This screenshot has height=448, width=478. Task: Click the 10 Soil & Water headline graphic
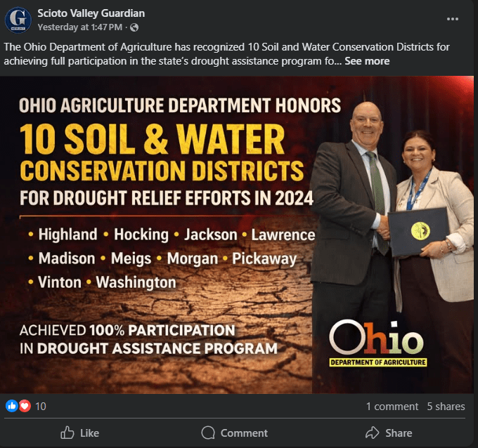[x=155, y=140]
